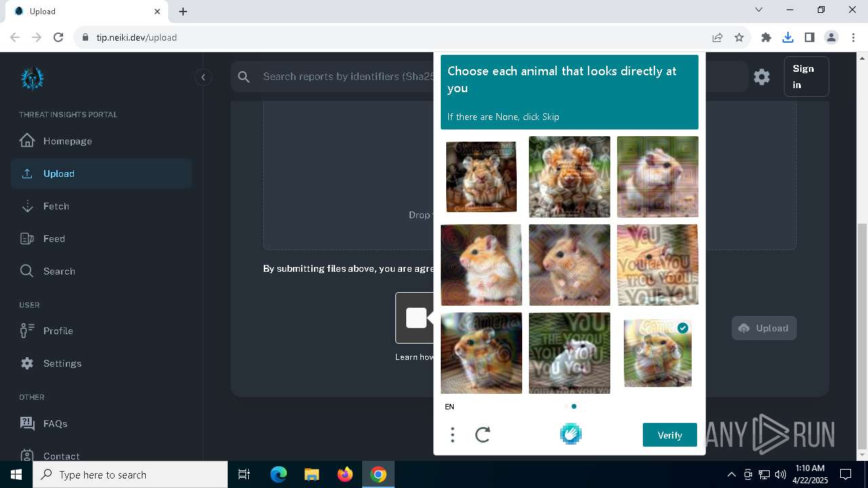The width and height of the screenshot is (868, 488).
Task: Open Chrome's three-dot menu
Action: [x=853, y=37]
